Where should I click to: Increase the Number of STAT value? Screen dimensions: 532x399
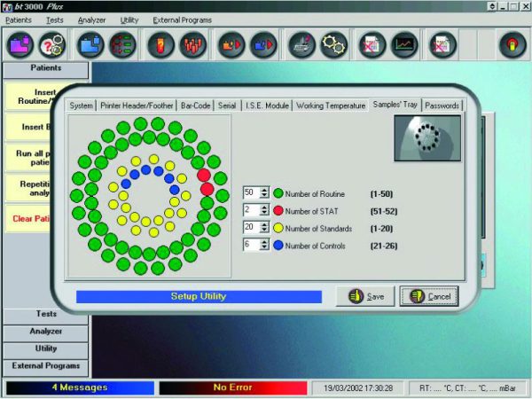coord(264,207)
